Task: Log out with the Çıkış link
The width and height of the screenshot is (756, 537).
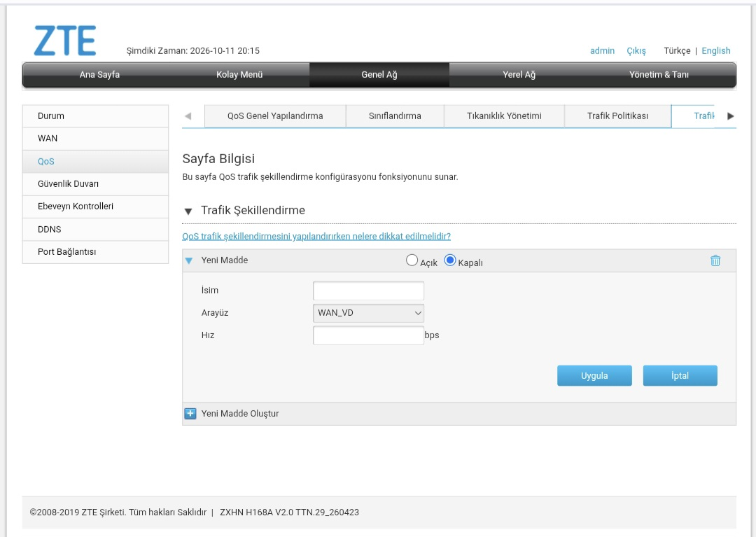Action: (x=636, y=50)
